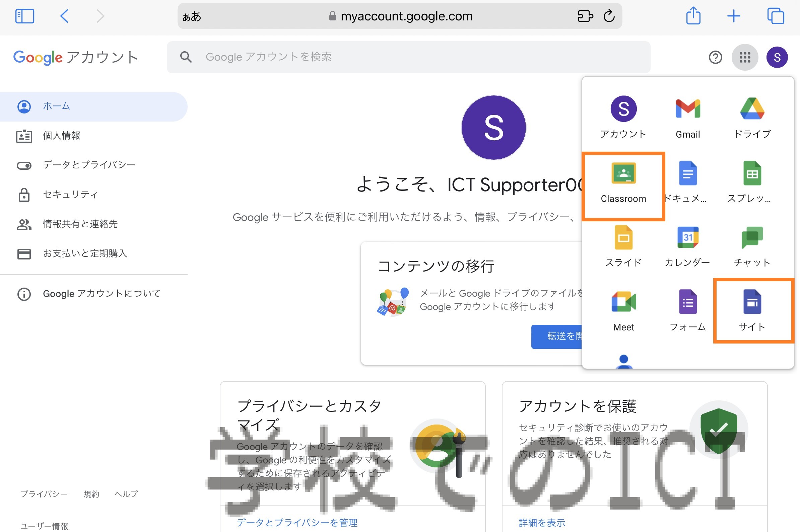Image resolution: width=800 pixels, height=532 pixels.
Task: Click the blue 転送を開始 button
Action: tap(557, 336)
